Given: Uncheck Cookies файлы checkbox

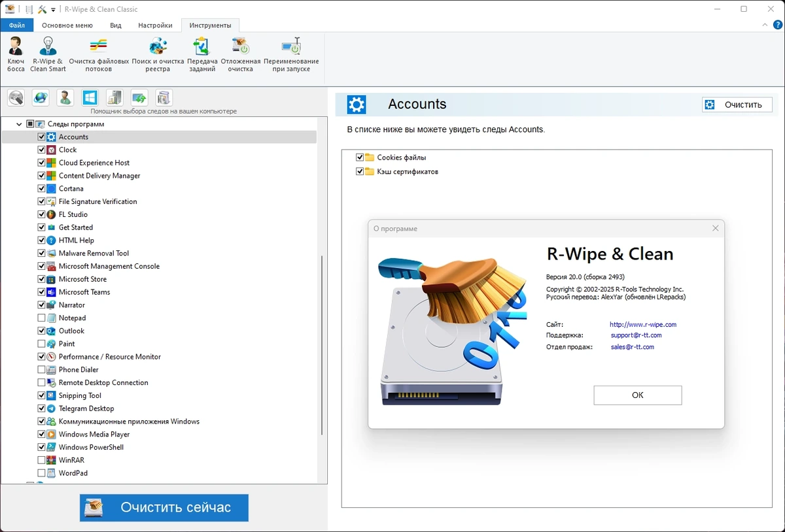Looking at the screenshot, I should click(360, 158).
